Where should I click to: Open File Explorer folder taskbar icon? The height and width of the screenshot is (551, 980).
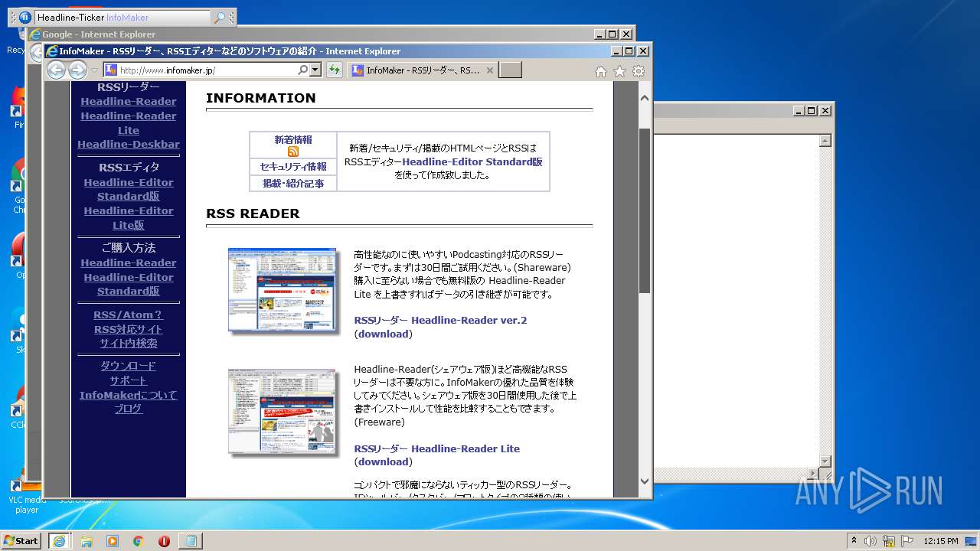point(87,541)
